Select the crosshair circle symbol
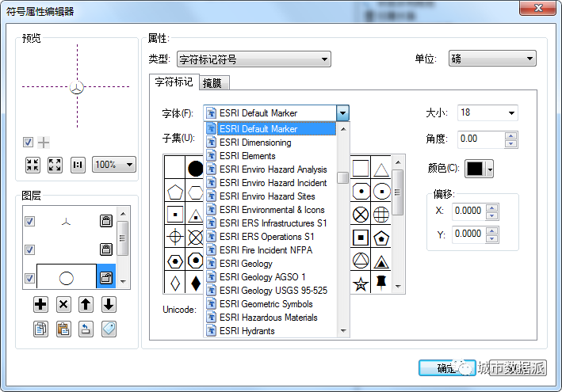The image size is (562, 392). pyautogui.click(x=175, y=237)
